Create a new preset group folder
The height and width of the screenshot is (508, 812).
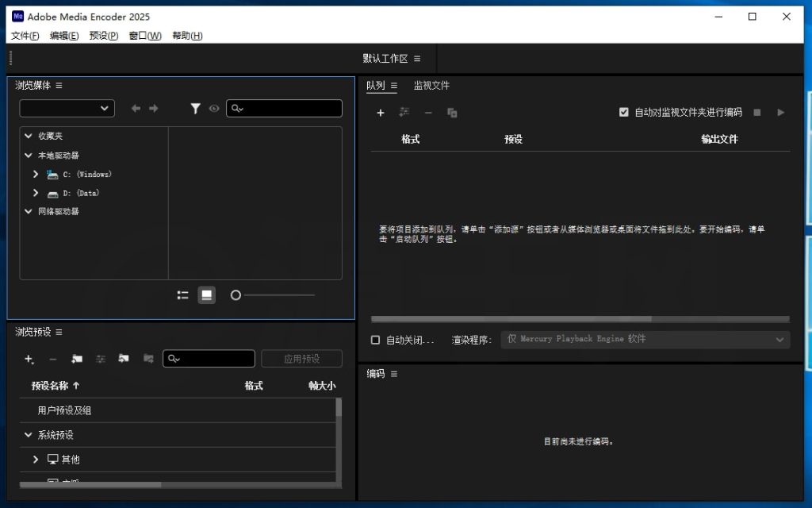77,359
